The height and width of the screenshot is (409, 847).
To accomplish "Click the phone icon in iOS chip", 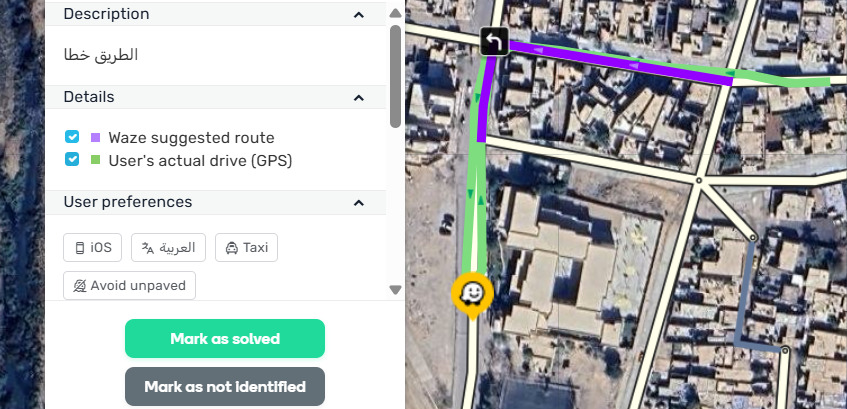I will click(79, 248).
